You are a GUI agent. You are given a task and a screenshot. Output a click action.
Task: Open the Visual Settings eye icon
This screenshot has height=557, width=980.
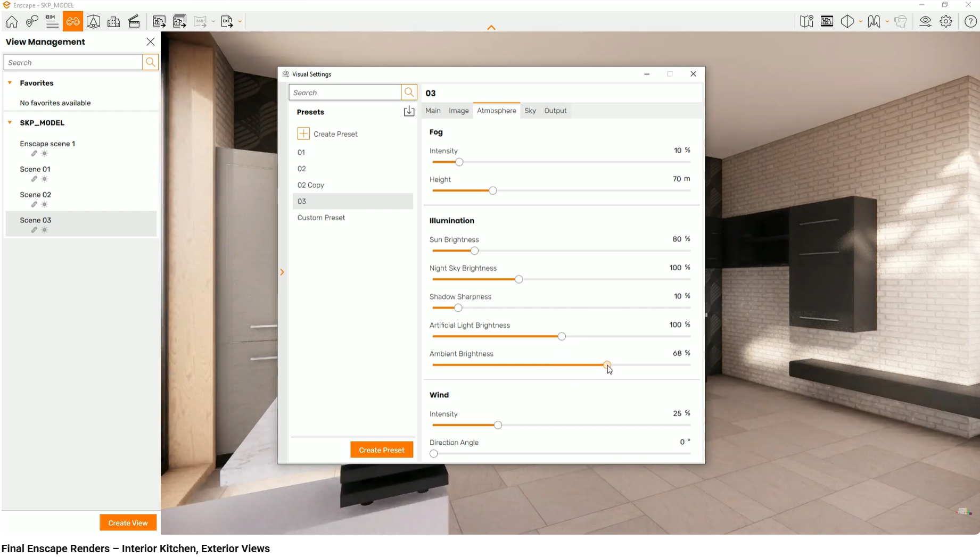point(925,22)
